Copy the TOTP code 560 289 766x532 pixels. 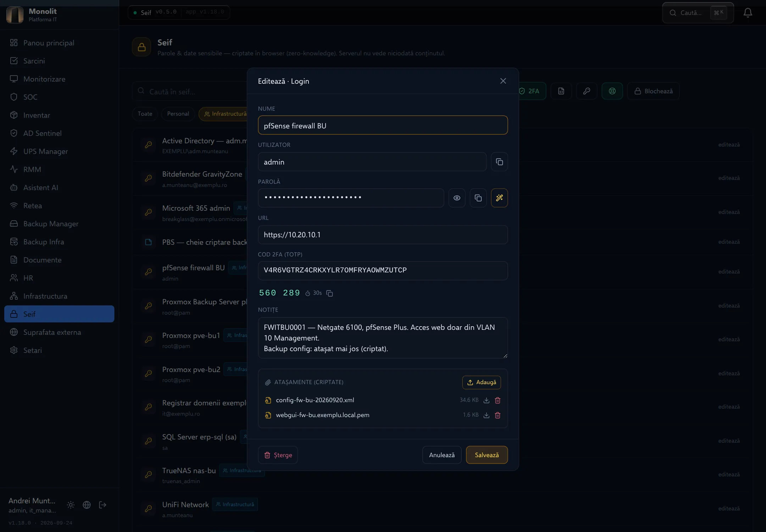pos(329,293)
